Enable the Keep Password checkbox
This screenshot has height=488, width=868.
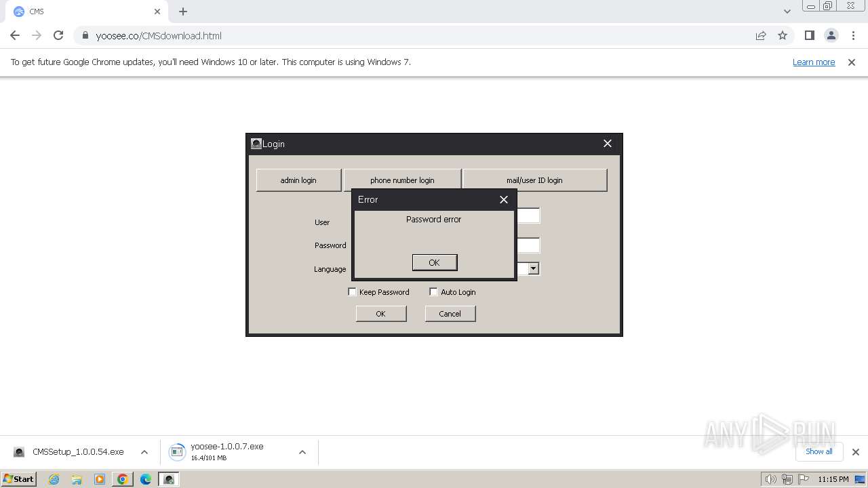352,292
